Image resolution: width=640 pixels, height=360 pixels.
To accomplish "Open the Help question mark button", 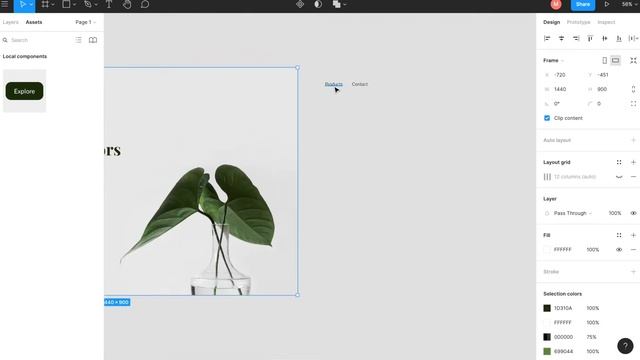I will 625,346.
